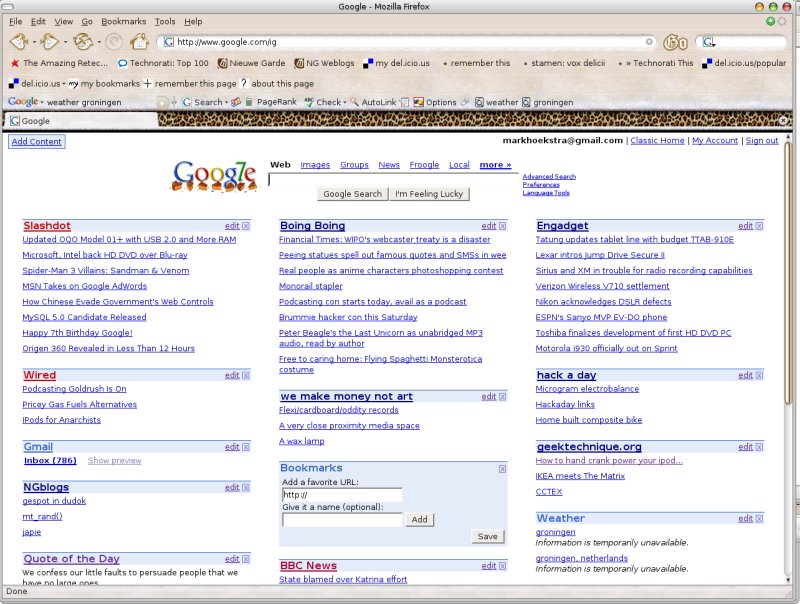Click Save in the Bookmarks module
The height and width of the screenshot is (604, 800).
click(487, 536)
